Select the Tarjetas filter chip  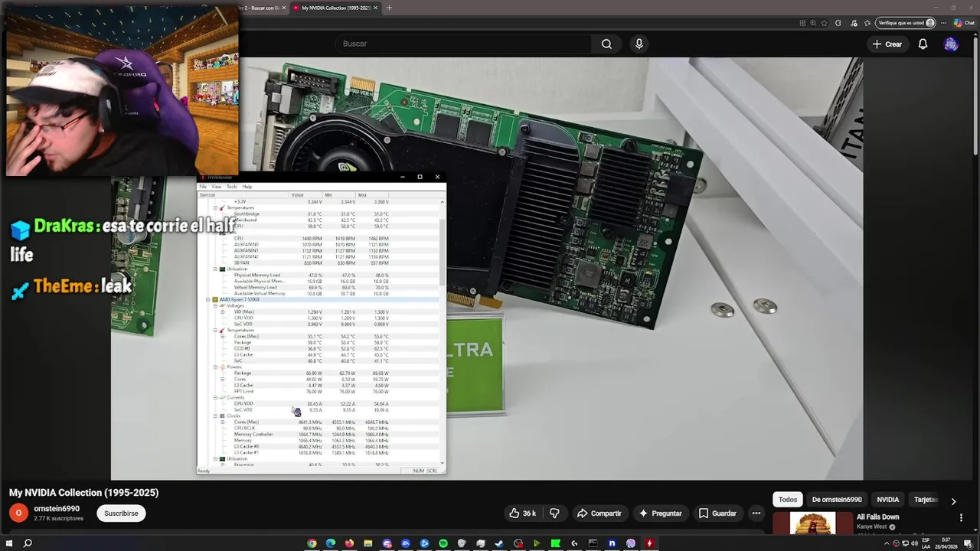[926, 500]
